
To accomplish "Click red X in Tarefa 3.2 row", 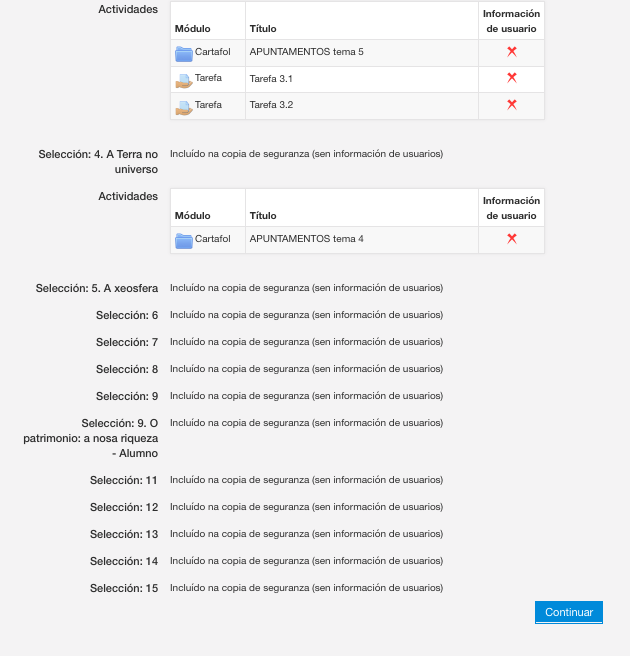I will point(511,104).
